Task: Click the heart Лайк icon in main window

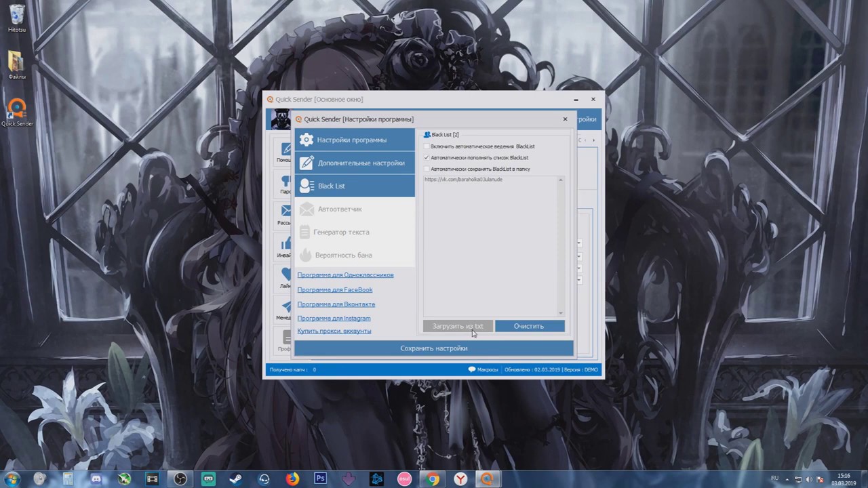Action: (285, 275)
